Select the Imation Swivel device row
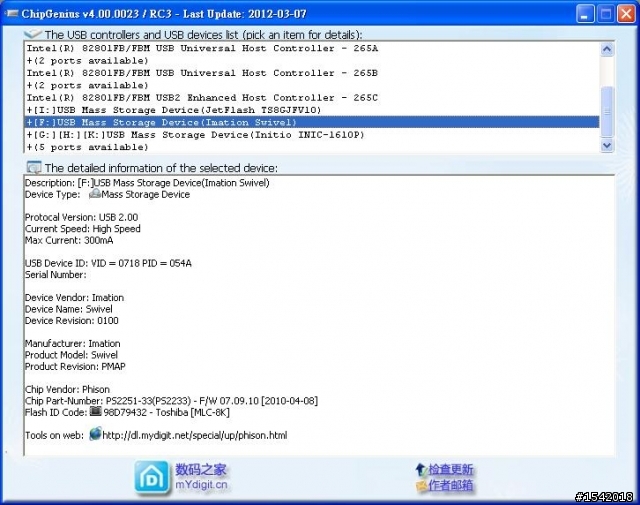640x505 pixels. click(x=312, y=122)
